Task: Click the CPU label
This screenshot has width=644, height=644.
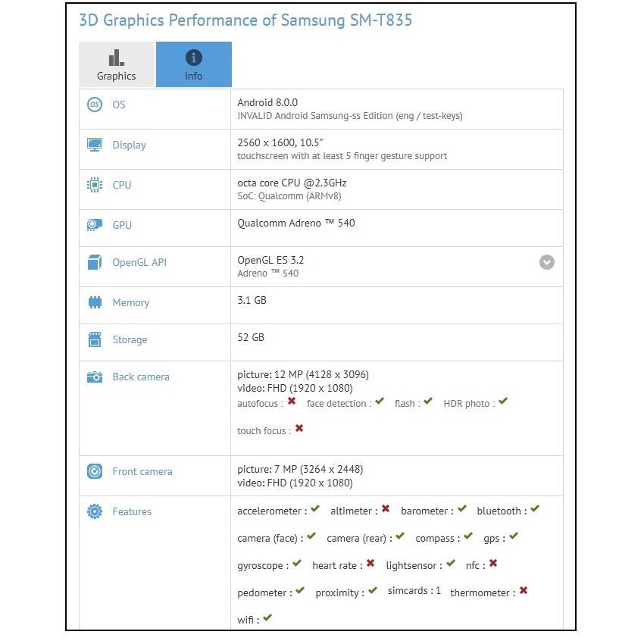Action: pyautogui.click(x=122, y=185)
